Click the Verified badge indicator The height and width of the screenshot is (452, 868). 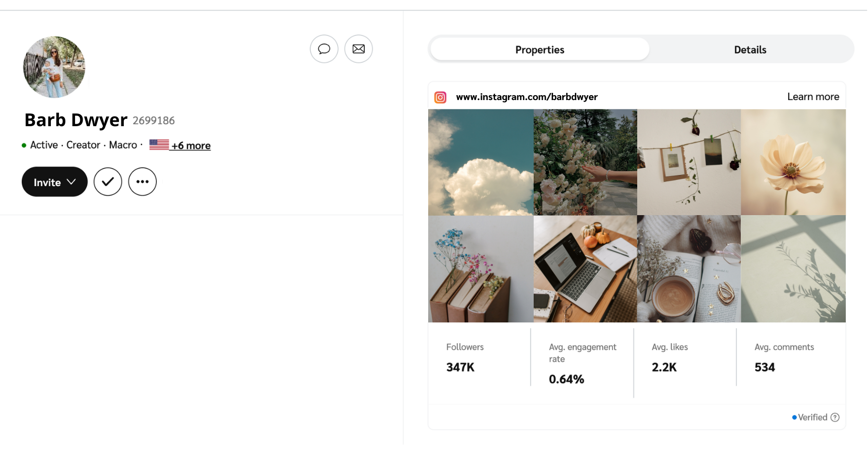click(x=812, y=417)
